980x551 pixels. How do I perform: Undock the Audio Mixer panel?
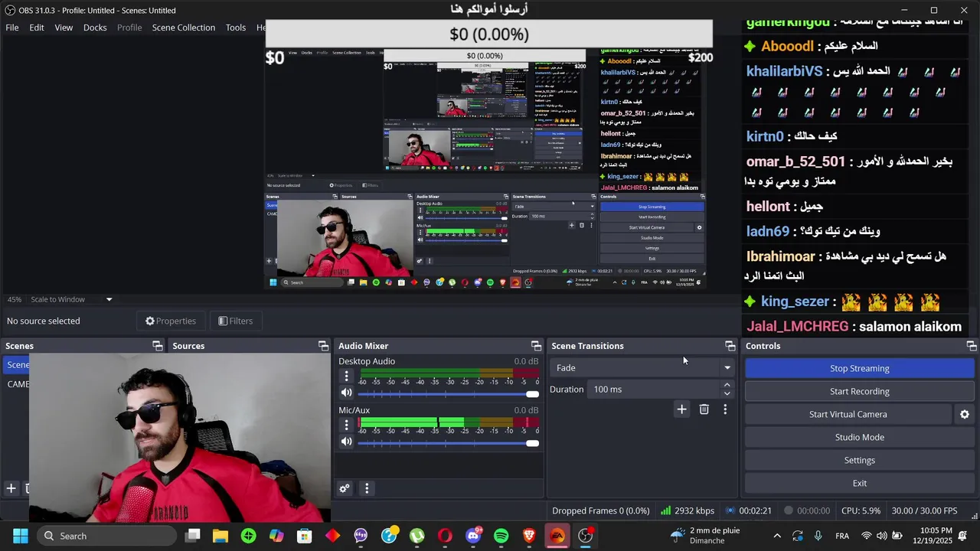pyautogui.click(x=536, y=346)
